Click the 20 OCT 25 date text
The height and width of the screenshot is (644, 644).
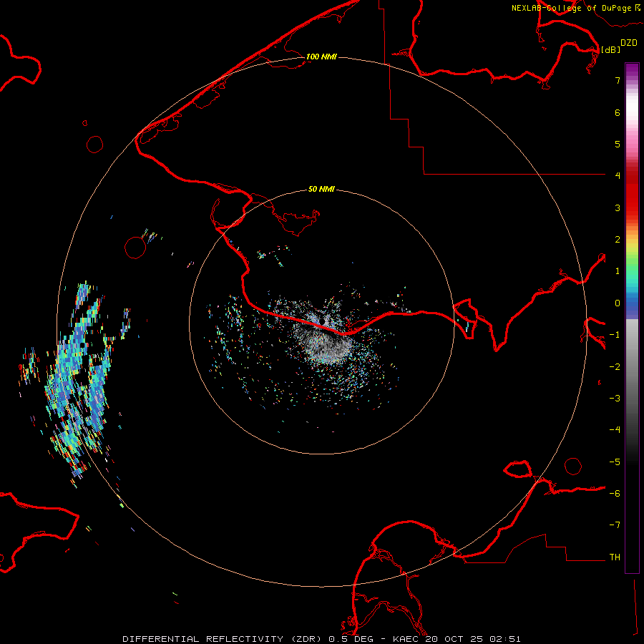point(455,639)
